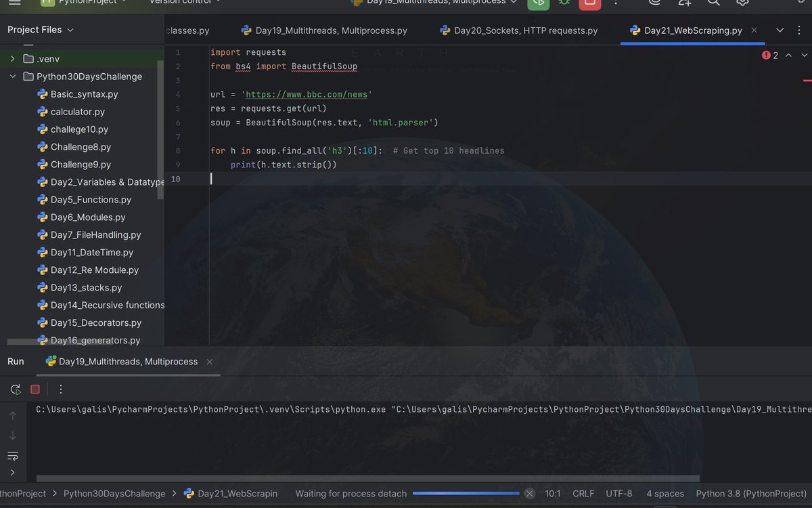Open Day15_Decorators.py in project tree
The height and width of the screenshot is (508, 812).
pyautogui.click(x=95, y=323)
